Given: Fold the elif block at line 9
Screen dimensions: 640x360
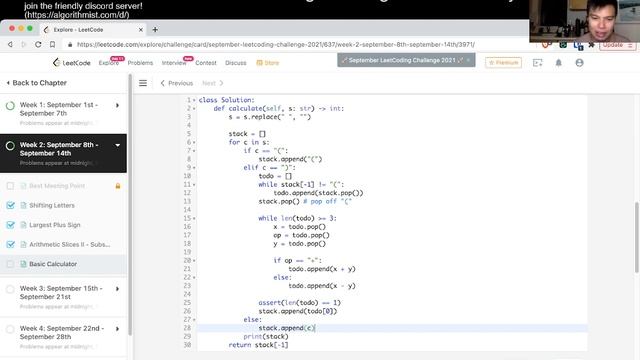Looking at the screenshot, I should coord(194,168).
